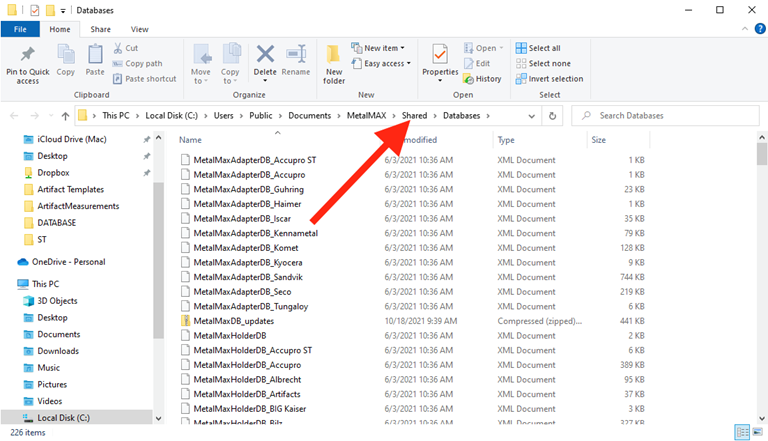Click Pin to Quick access icon
Image resolution: width=768 pixels, height=441 pixels.
27,54
